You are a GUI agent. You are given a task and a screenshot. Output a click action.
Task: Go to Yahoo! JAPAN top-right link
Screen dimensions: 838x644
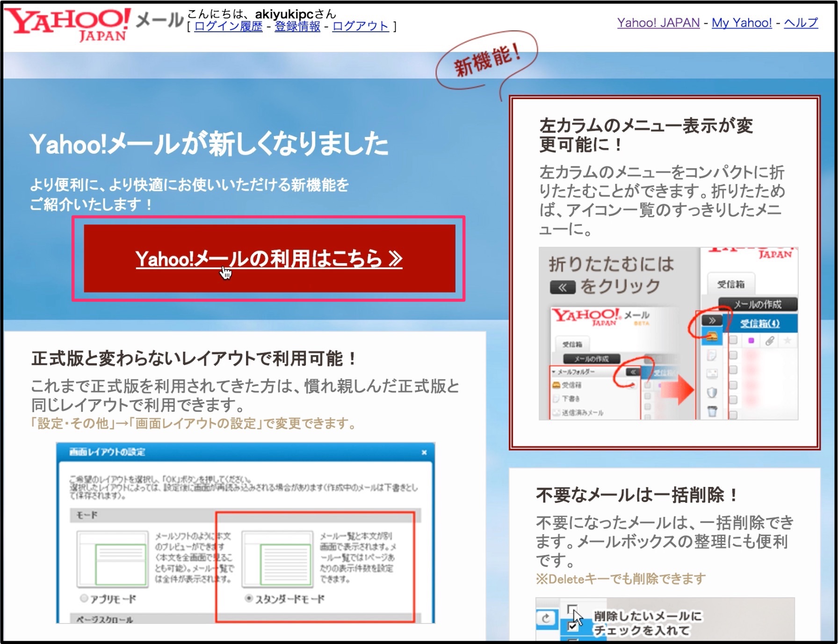(658, 22)
